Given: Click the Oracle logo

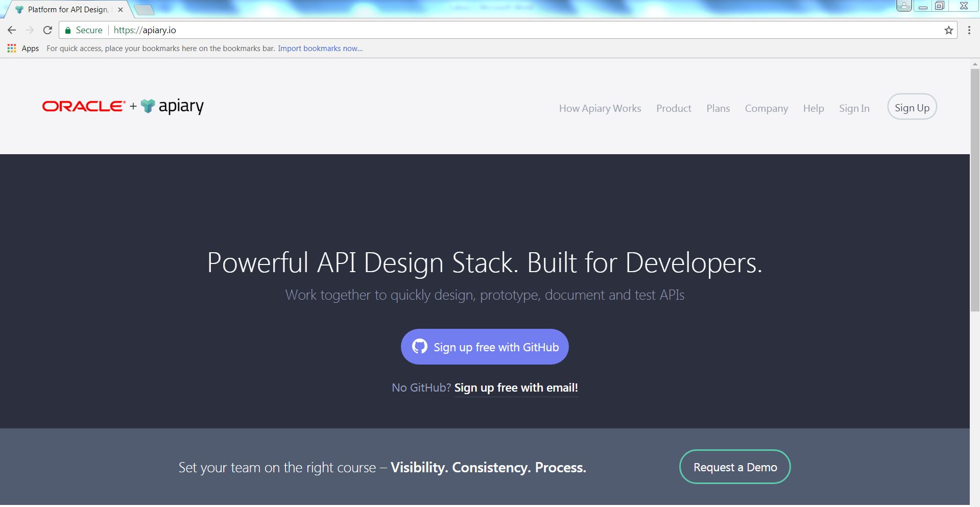Looking at the screenshot, I should (x=83, y=106).
